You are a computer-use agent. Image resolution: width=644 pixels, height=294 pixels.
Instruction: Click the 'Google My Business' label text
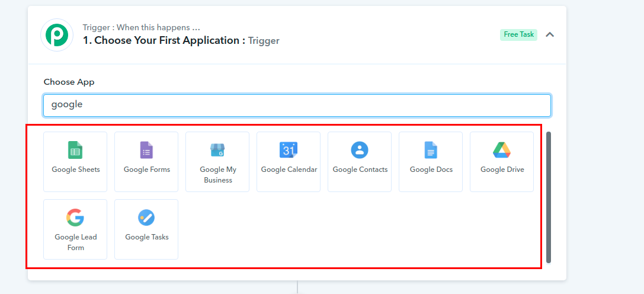click(217, 175)
